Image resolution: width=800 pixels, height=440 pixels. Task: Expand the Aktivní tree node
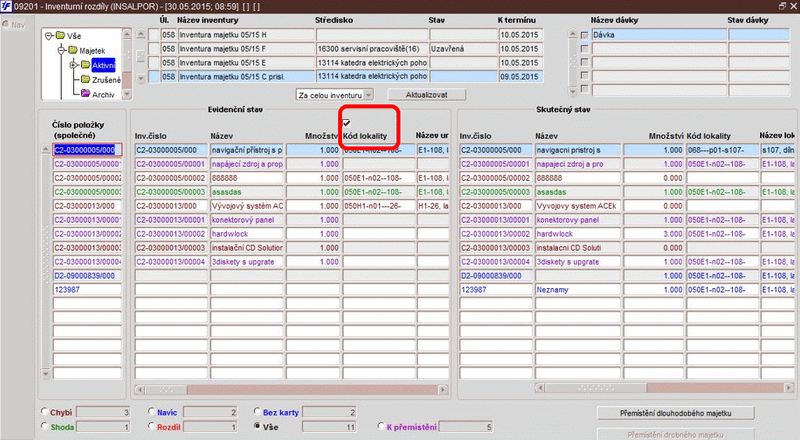[73, 65]
